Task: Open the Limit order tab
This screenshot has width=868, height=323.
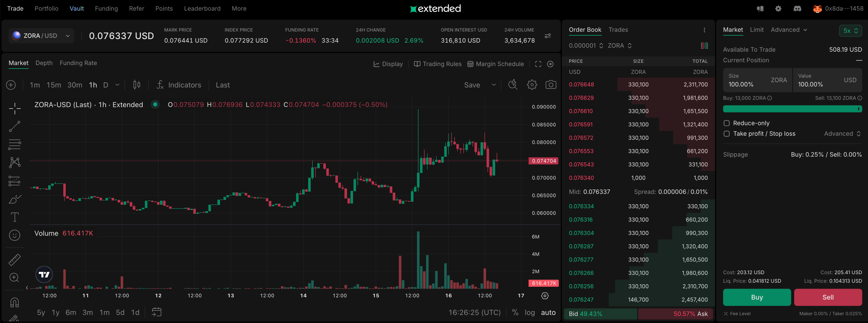Action: point(756,30)
